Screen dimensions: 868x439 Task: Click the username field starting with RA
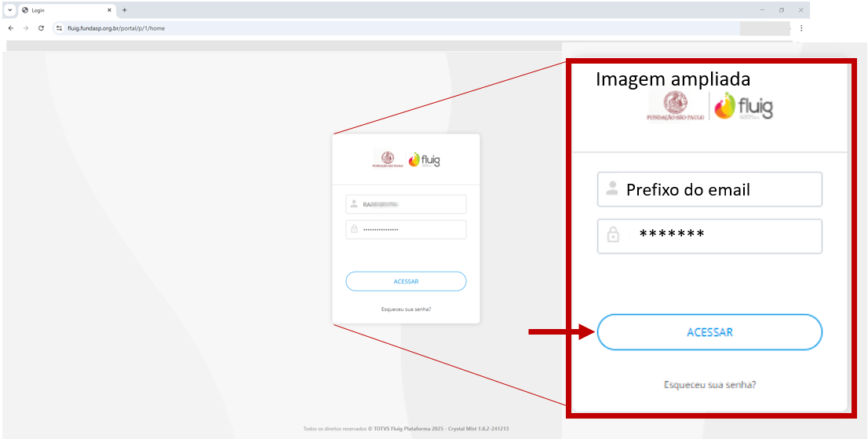[406, 204]
